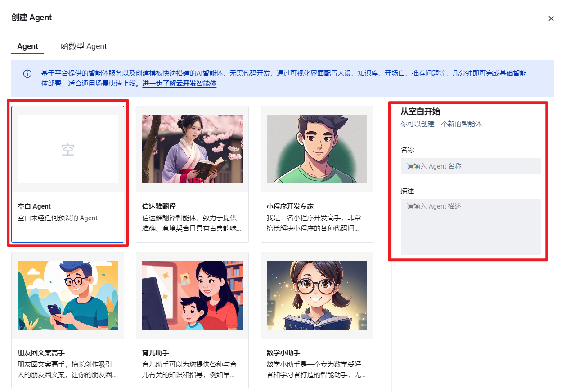Image resolution: width=566 pixels, height=392 pixels.
Task: Click the 描述 field label
Action: click(x=408, y=191)
